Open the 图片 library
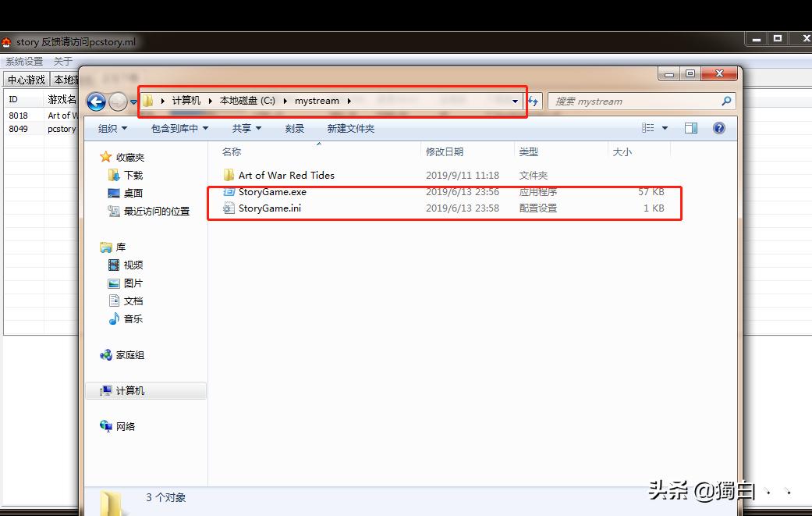The width and height of the screenshot is (812, 516). 133,283
